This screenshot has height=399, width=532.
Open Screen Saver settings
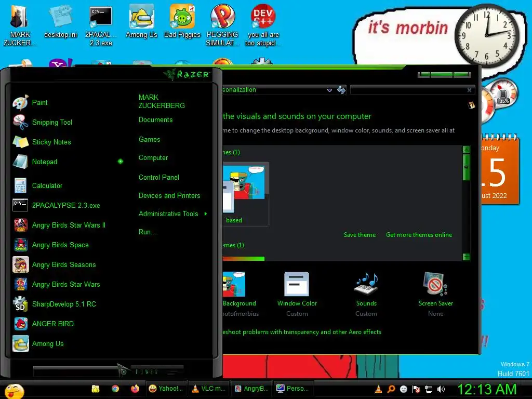coord(436,294)
